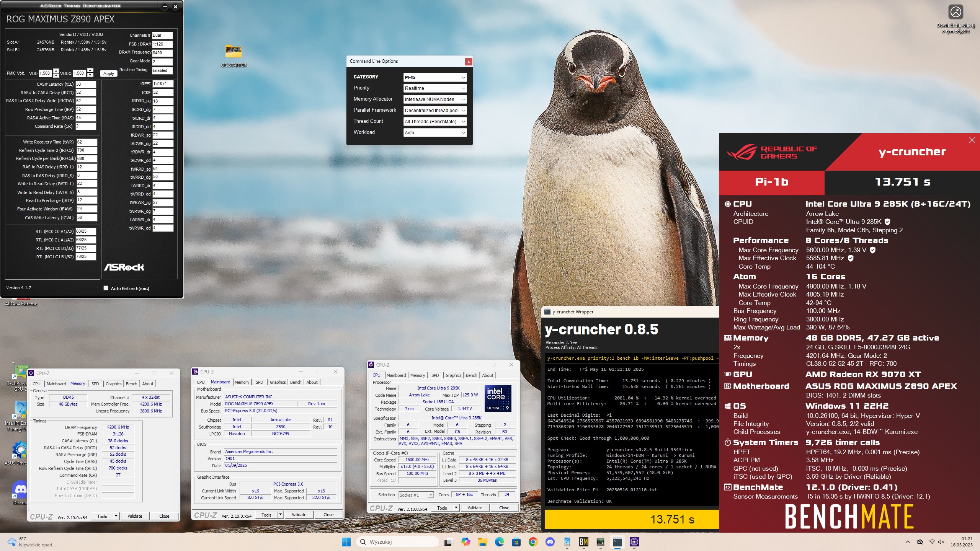Close the Command Line Options dialog
The height and width of the screenshot is (551, 980).
pyautogui.click(x=468, y=61)
